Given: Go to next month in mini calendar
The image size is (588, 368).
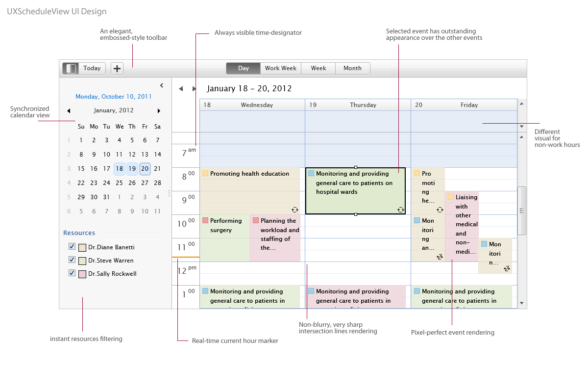Looking at the screenshot, I should point(159,111).
